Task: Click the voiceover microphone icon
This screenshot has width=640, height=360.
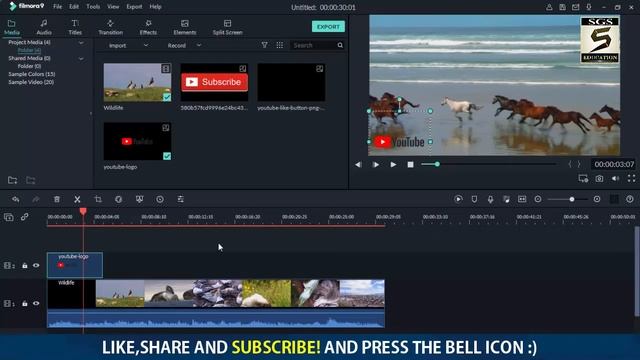Action: click(490, 199)
